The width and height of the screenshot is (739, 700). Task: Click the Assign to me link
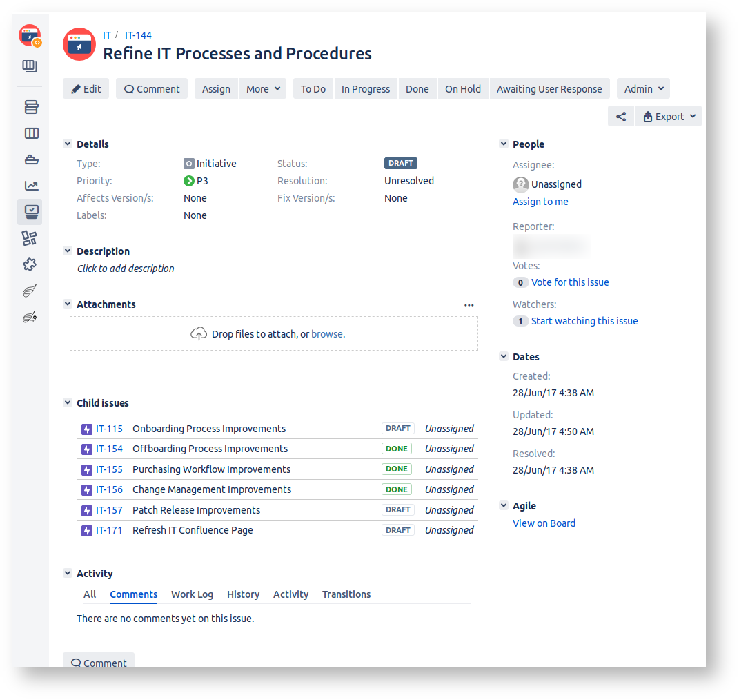(x=540, y=202)
